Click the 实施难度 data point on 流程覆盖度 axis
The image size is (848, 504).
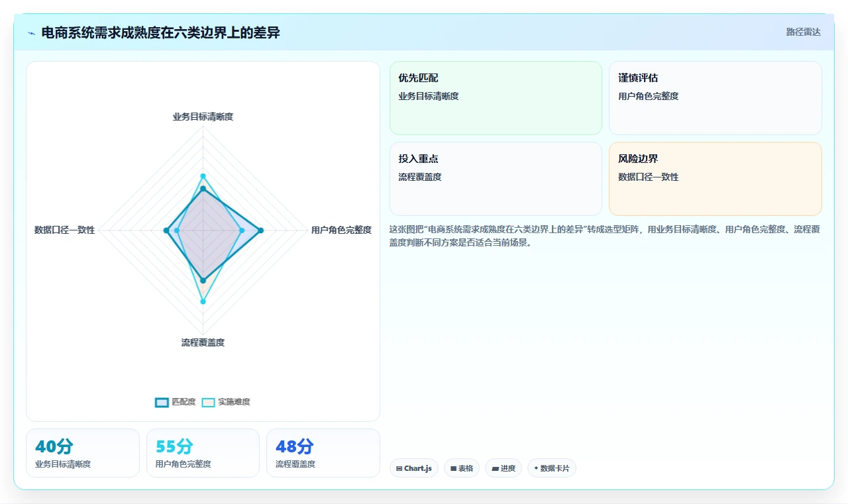203,301
